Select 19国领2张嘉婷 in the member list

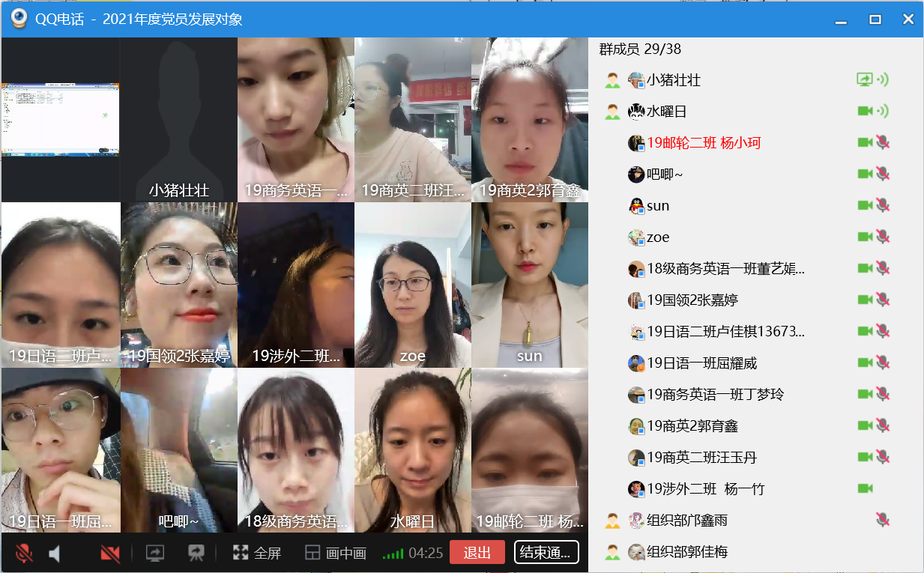click(692, 300)
